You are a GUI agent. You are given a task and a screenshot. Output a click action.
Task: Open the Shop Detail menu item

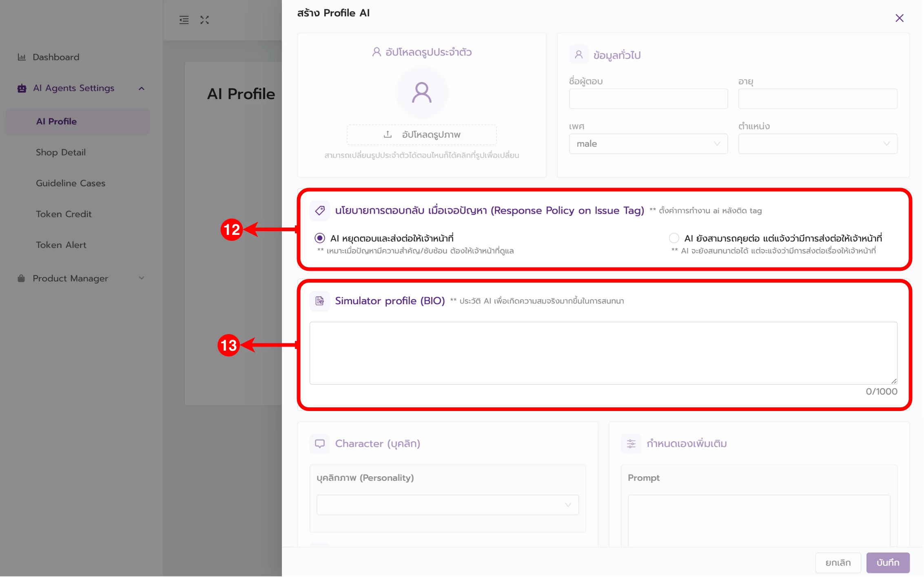pos(61,153)
